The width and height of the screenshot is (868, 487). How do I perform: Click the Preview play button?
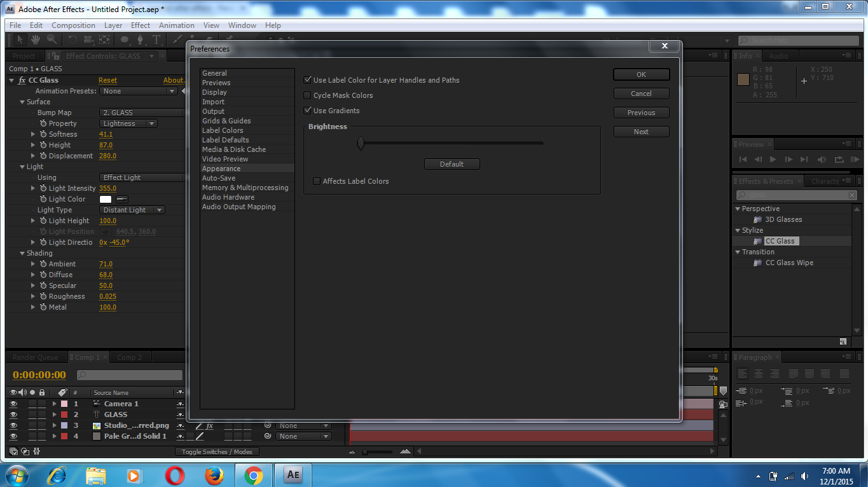coord(773,159)
